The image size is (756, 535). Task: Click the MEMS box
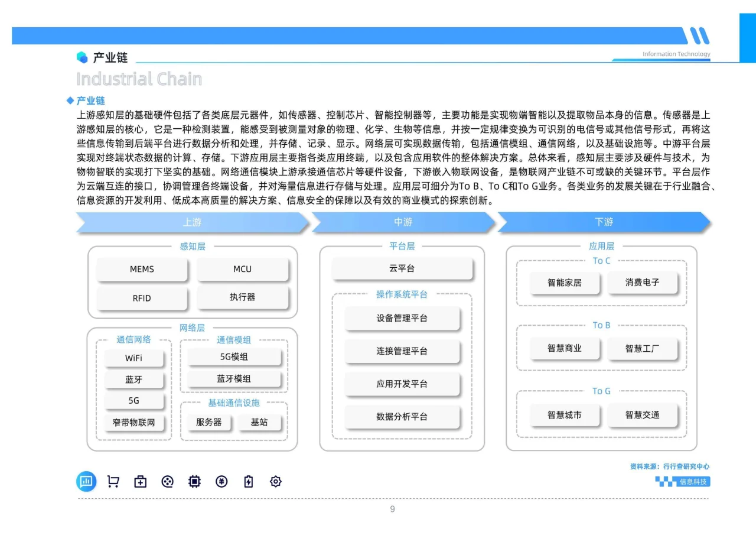point(142,270)
